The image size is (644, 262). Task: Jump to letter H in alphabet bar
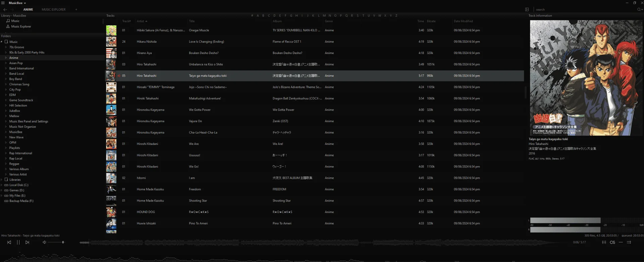(297, 15)
